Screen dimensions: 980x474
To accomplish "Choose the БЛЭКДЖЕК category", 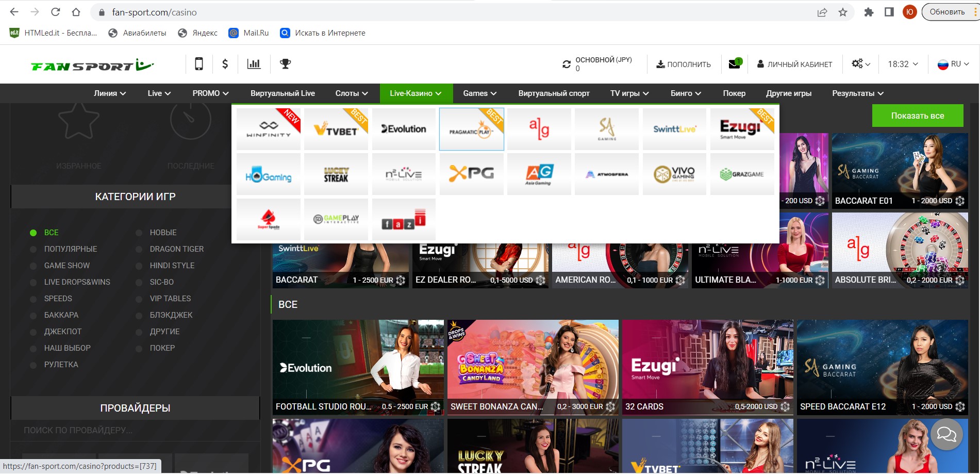I will click(x=171, y=315).
